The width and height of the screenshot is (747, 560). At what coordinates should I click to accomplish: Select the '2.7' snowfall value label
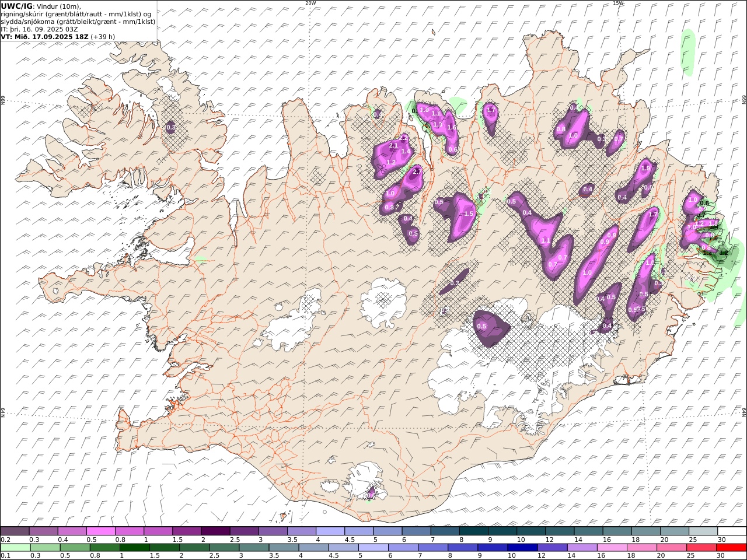417,171
